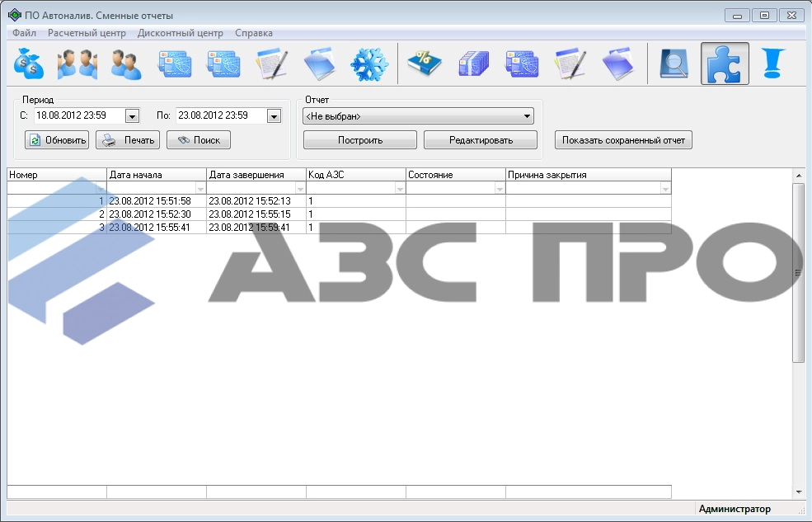The height and width of the screenshot is (522, 812).
Task: Click the application icon in the title bar
Action: [x=15, y=15]
